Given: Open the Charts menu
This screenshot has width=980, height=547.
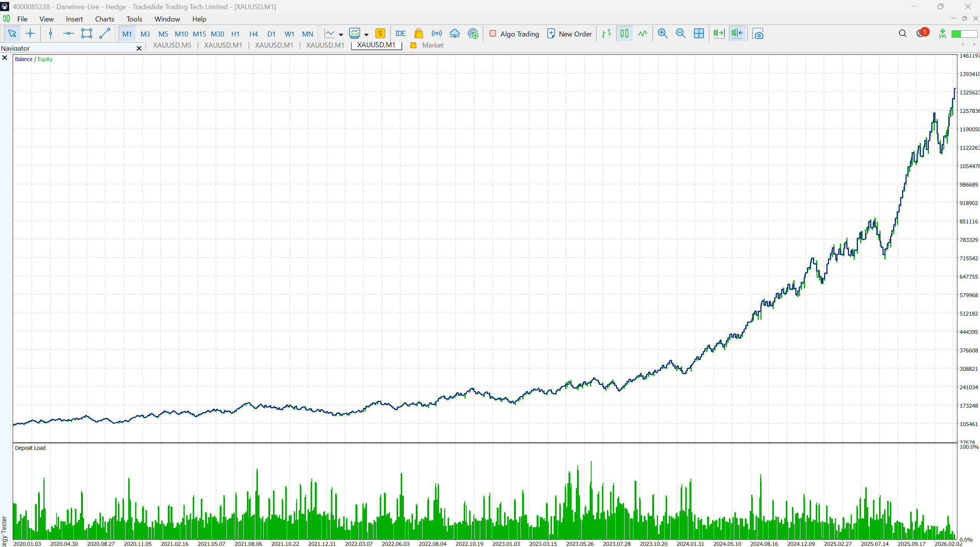Looking at the screenshot, I should [104, 19].
